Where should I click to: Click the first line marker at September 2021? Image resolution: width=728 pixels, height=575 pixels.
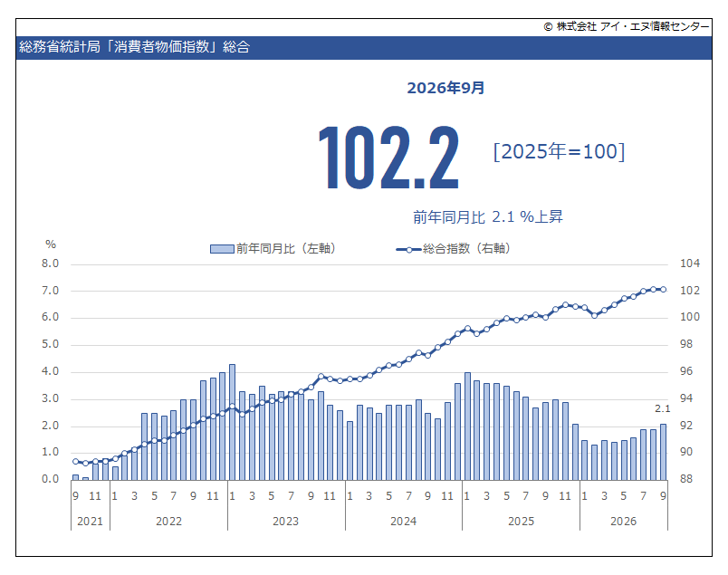(76, 462)
